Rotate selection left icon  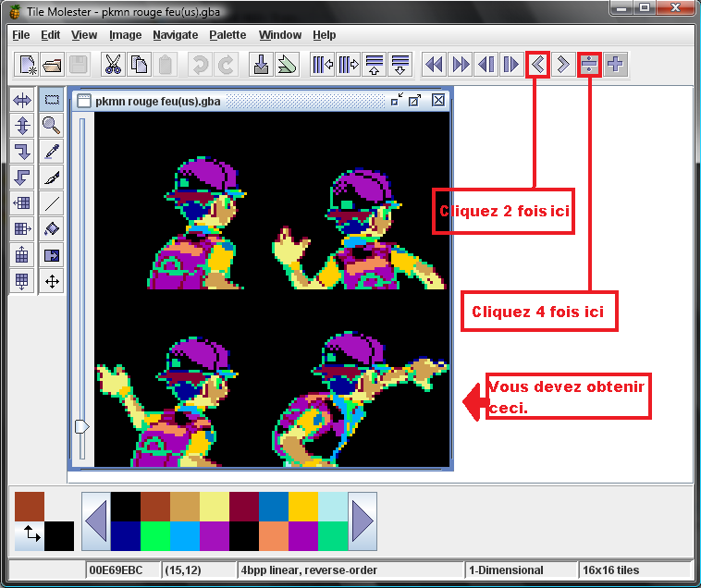pyautogui.click(x=22, y=178)
